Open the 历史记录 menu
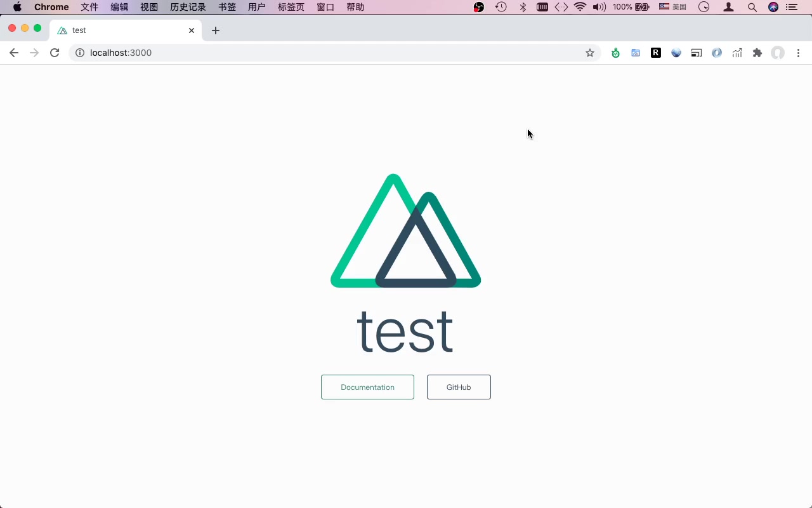 pyautogui.click(x=188, y=7)
